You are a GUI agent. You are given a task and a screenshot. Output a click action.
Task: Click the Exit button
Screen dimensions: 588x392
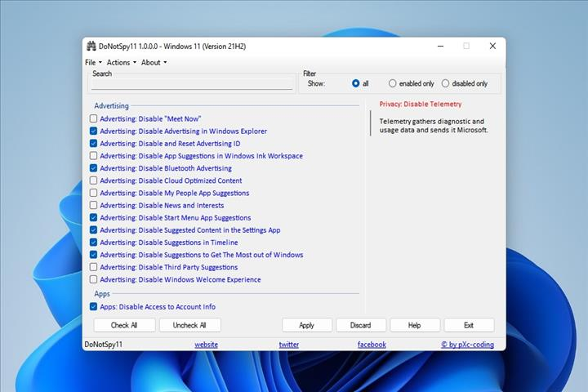point(469,325)
